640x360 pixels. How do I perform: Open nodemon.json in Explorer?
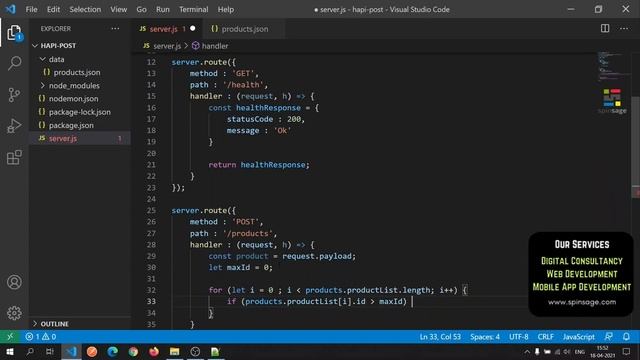tap(73, 99)
